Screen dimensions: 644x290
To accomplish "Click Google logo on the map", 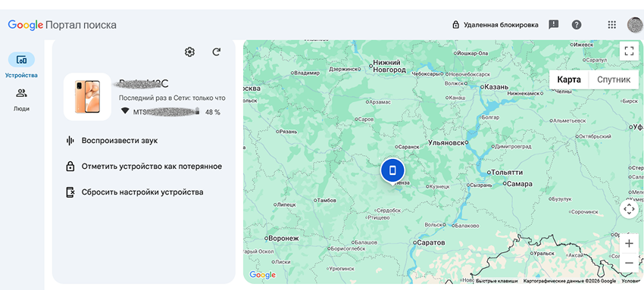I will (262, 275).
